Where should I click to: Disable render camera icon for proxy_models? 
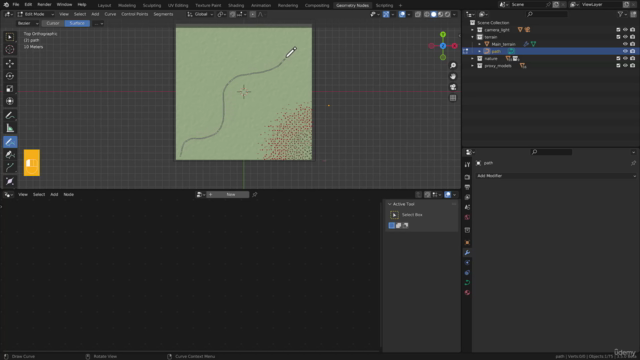coord(632,66)
